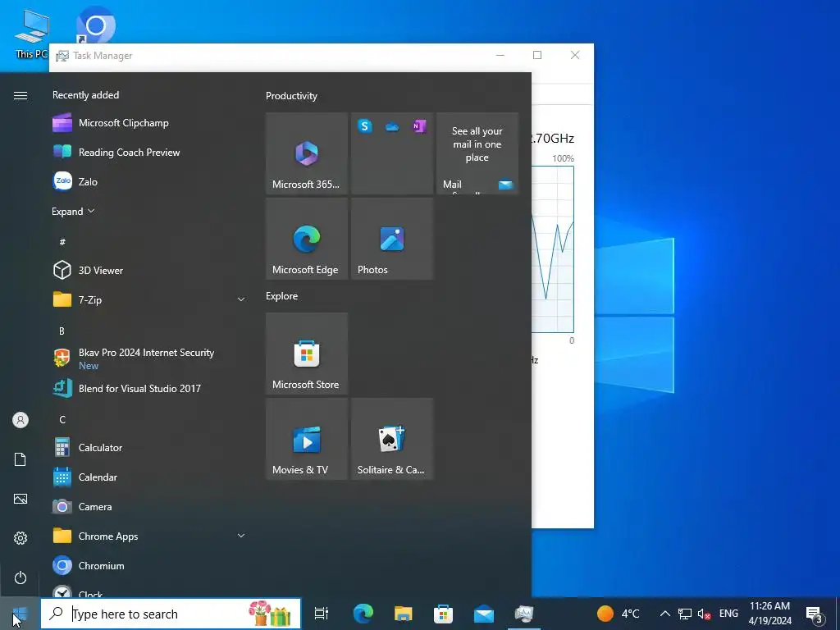The width and height of the screenshot is (840, 630).
Task: Click the Explore group heading
Action: [282, 295]
